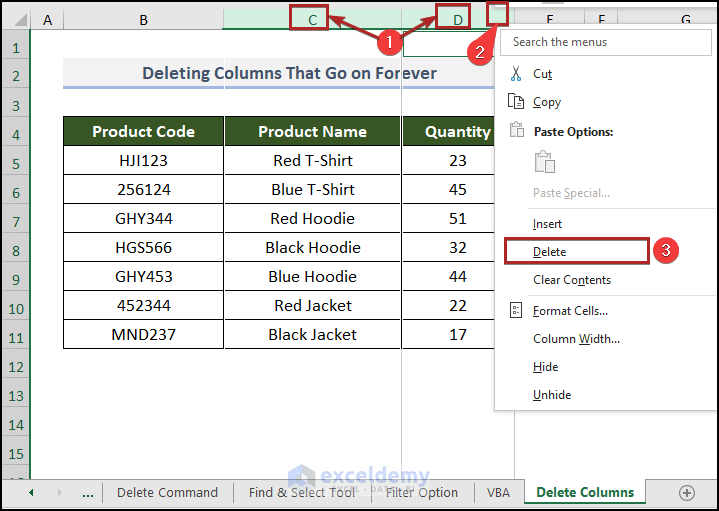Viewport: 719px width, 511px height.
Task: Click the Blue T-Shirt cell
Action: 312,189
